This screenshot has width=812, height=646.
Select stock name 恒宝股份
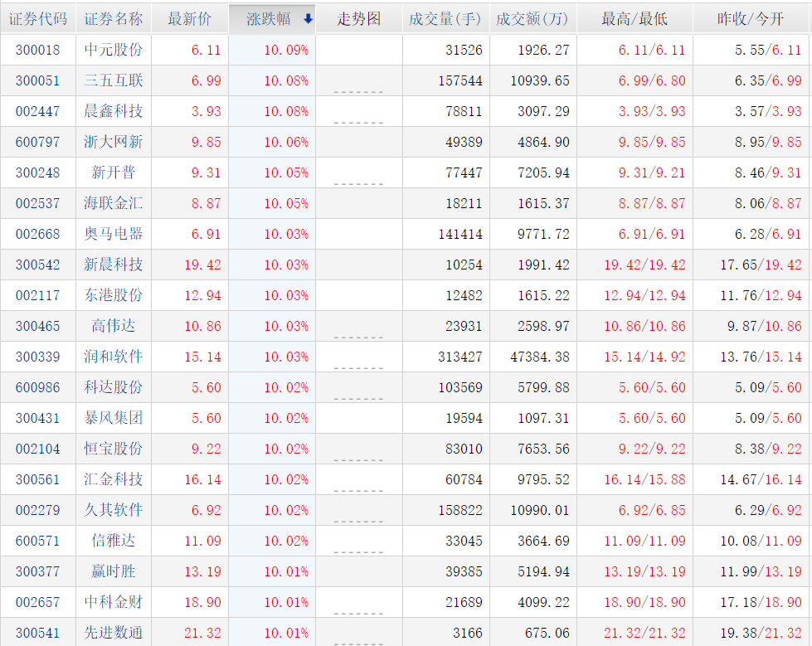[x=114, y=449]
